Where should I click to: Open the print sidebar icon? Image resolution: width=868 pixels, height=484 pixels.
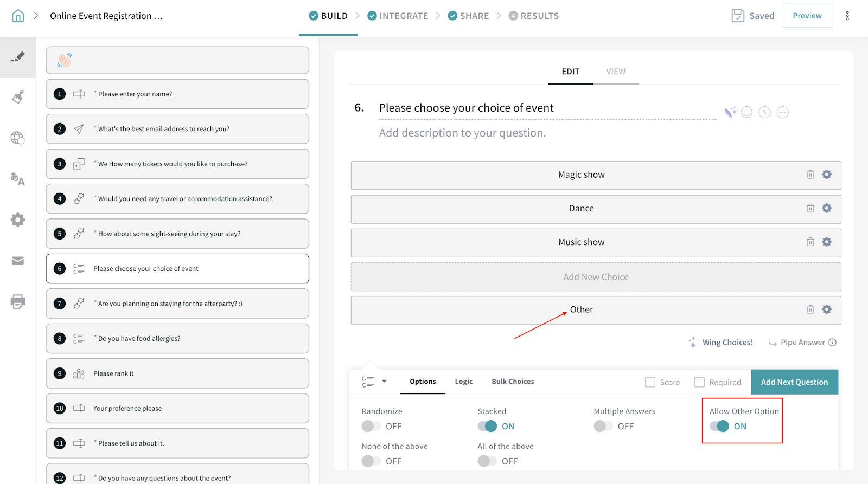18,301
